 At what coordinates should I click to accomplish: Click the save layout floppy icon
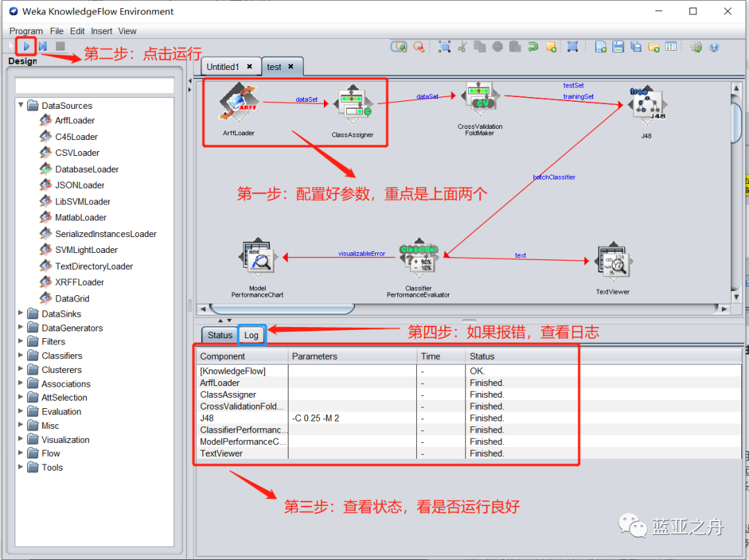[618, 46]
